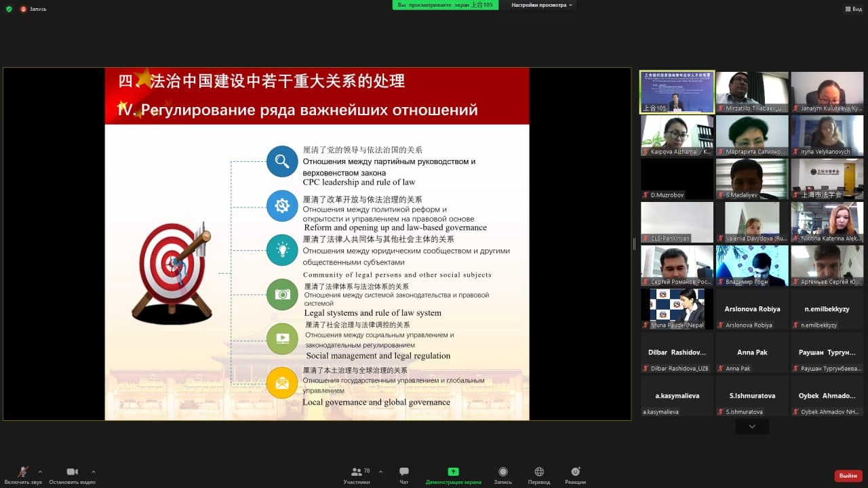Click the panel divider handle beside gallery
Viewport: 868px width, 488px height.
[x=635, y=244]
